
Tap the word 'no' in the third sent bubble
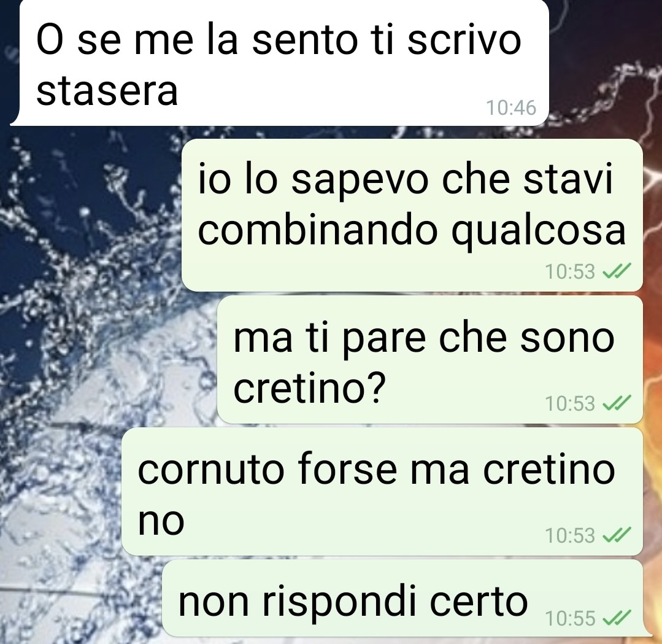[161, 522]
